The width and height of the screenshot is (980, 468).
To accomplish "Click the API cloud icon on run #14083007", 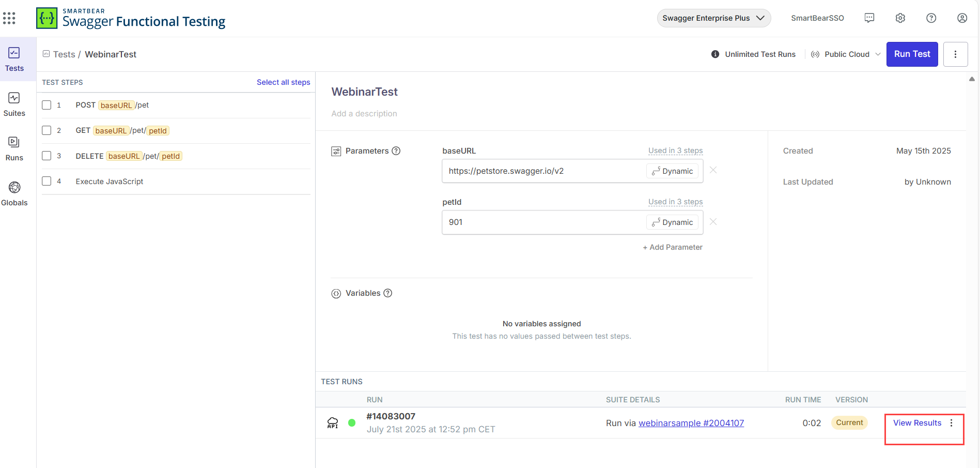I will (333, 422).
